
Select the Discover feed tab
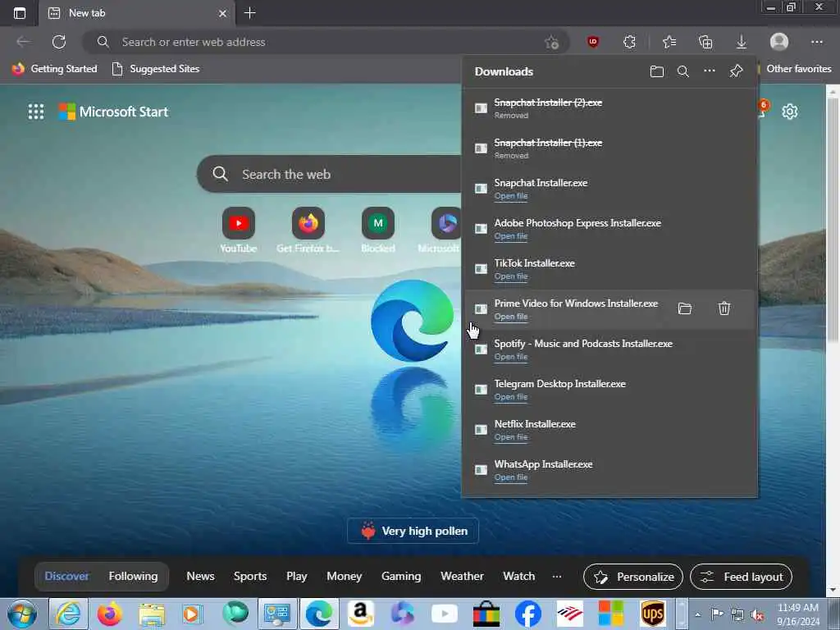tap(66, 577)
